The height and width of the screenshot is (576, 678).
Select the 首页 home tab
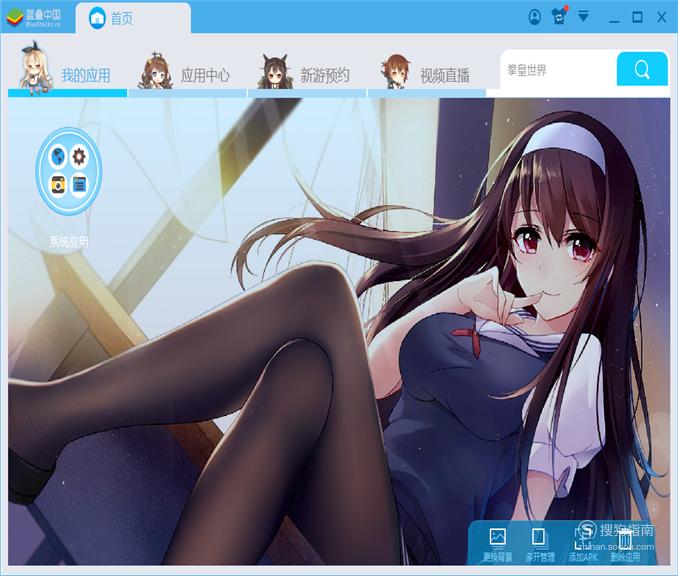click(x=133, y=18)
